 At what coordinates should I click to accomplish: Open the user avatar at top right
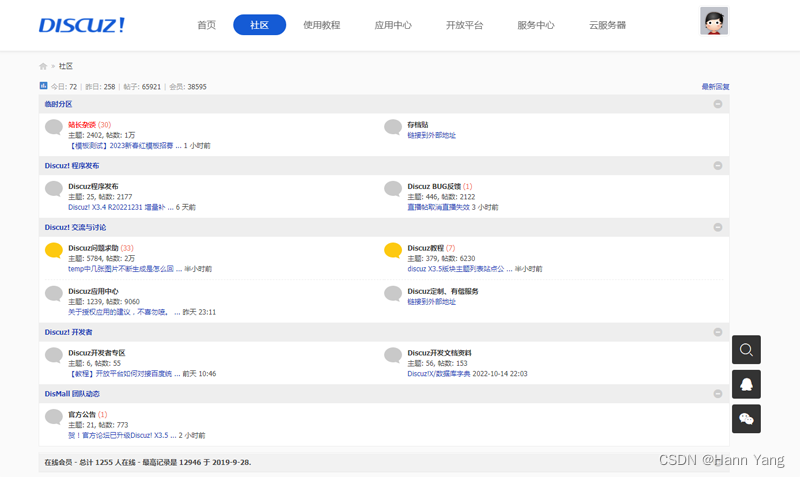pos(714,21)
